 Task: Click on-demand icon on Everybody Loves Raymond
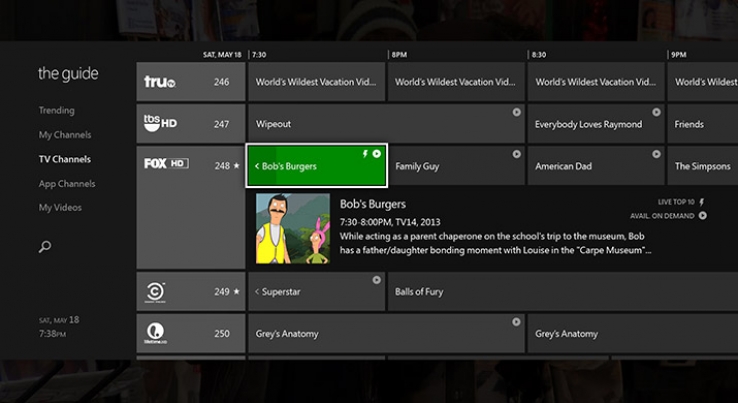coord(656,112)
